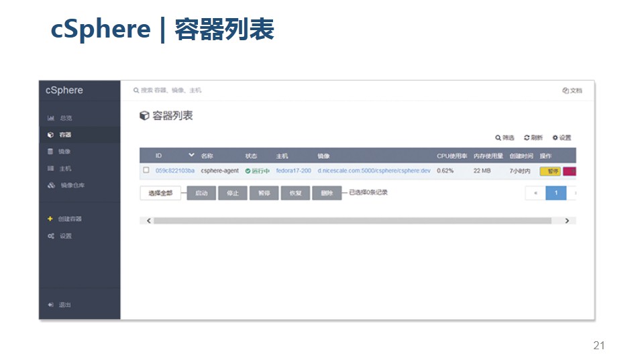Image resolution: width=644 pixels, height=362 pixels.
Task: Click the gray 恢复 resume button
Action: click(x=295, y=193)
